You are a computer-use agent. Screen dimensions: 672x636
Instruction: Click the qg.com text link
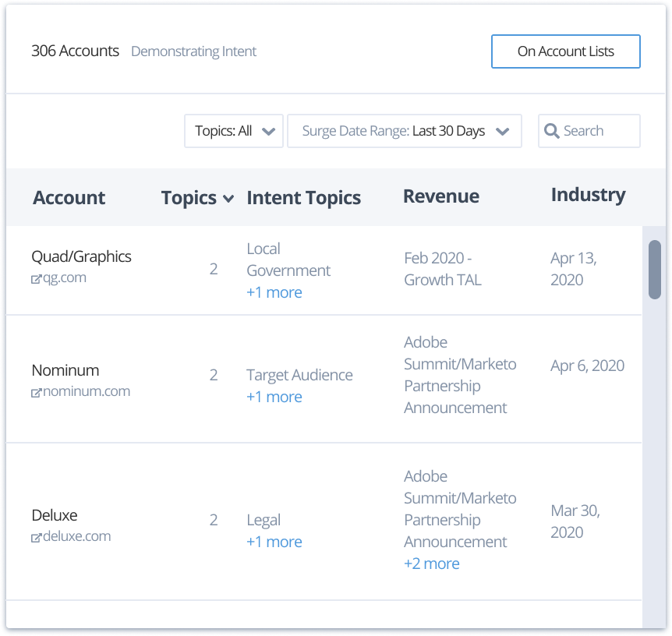tap(64, 277)
